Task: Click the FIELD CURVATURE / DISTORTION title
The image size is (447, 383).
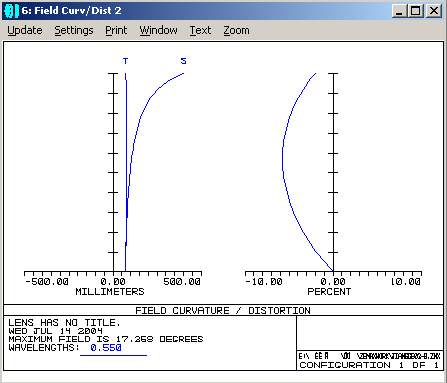Action: click(x=223, y=311)
